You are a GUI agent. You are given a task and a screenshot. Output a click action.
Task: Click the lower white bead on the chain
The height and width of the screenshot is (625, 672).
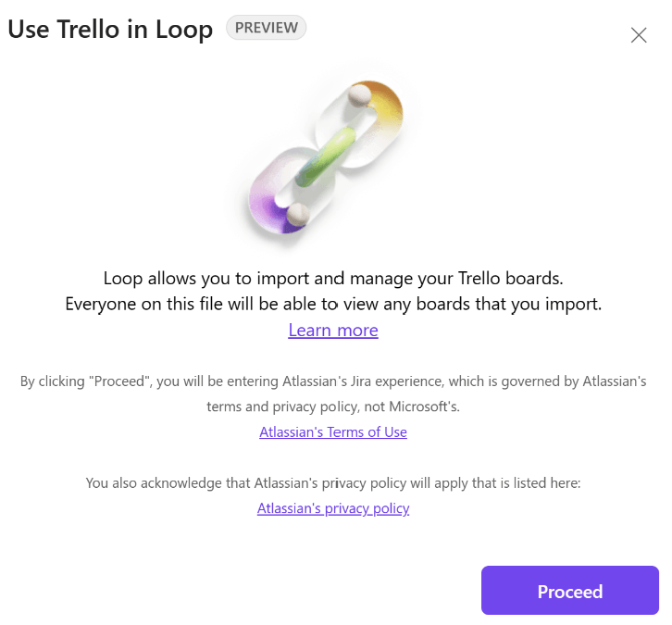297,215
